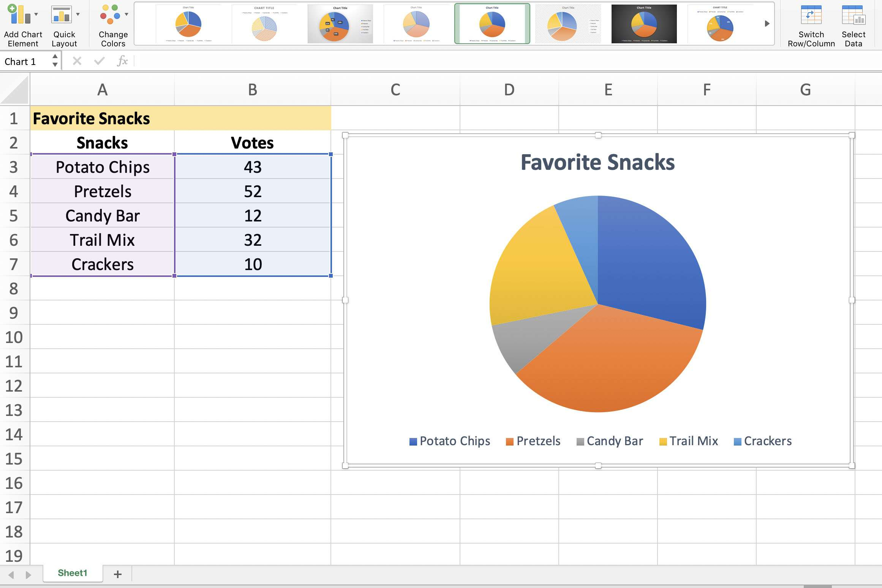Select cell B3 containing Potato Chips votes

click(251, 166)
